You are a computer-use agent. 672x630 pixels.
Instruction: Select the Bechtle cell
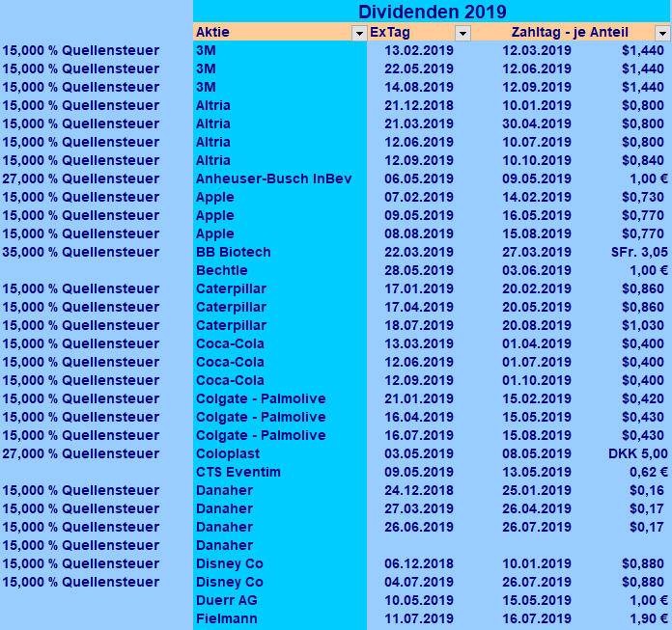pyautogui.click(x=280, y=271)
